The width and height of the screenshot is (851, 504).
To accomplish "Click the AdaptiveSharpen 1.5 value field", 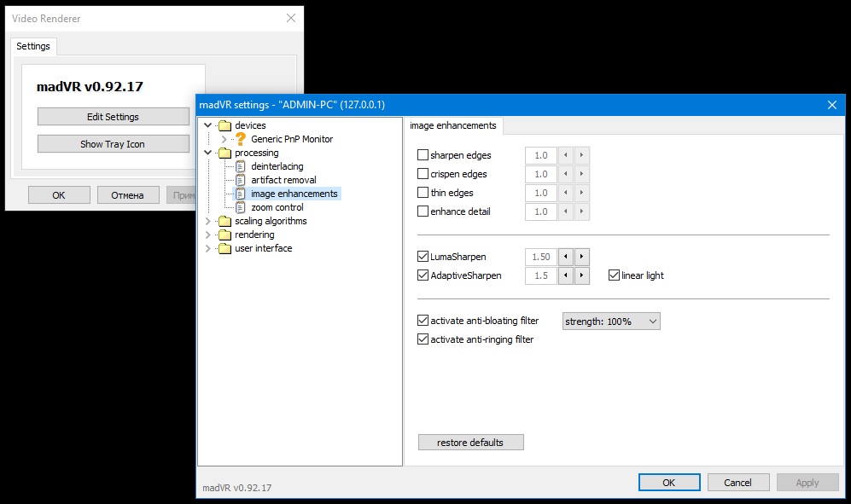I will [x=541, y=275].
